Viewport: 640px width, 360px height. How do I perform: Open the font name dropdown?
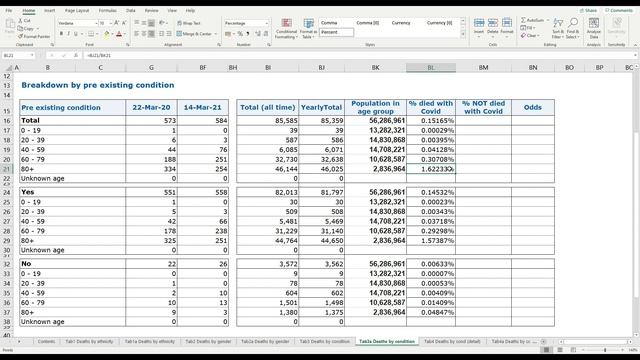click(96, 23)
